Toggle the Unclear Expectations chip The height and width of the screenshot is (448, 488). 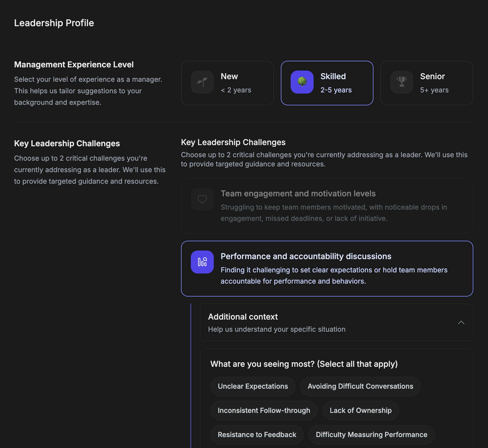pos(253,386)
